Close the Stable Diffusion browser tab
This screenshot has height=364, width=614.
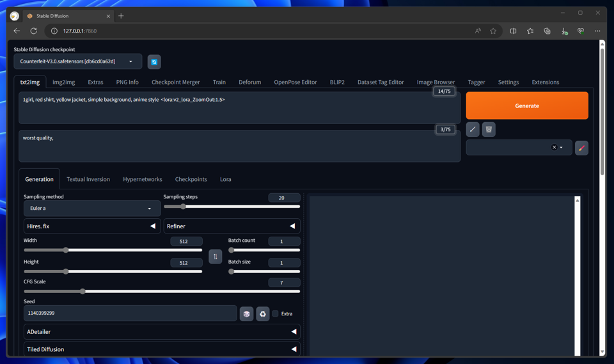(108, 16)
